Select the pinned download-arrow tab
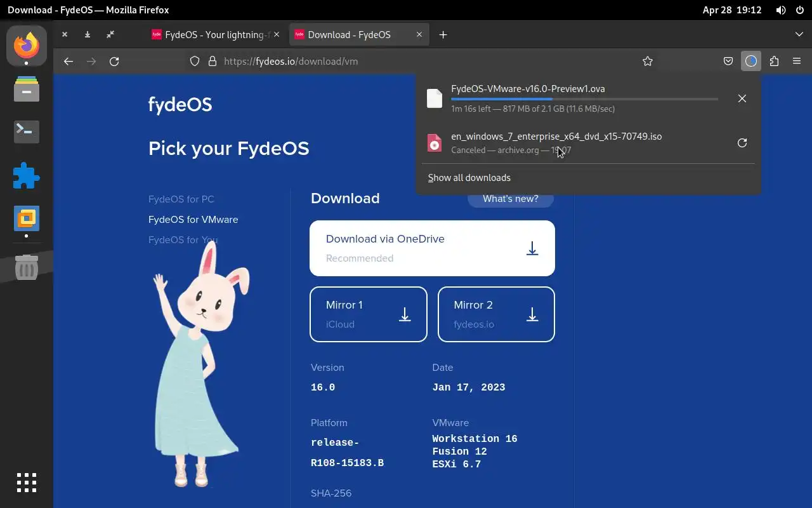Screen dimensions: 812x508 (88, 34)
